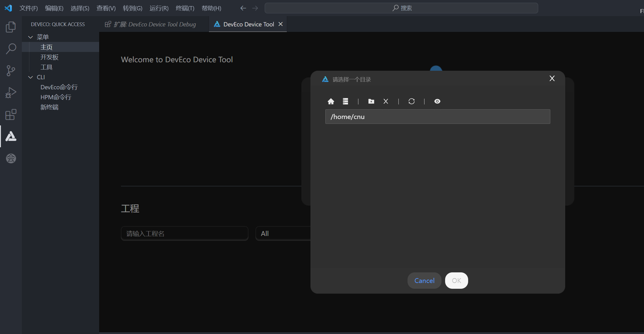Toggle hidden files eye icon
Viewport: 644px width, 334px height.
tap(437, 101)
